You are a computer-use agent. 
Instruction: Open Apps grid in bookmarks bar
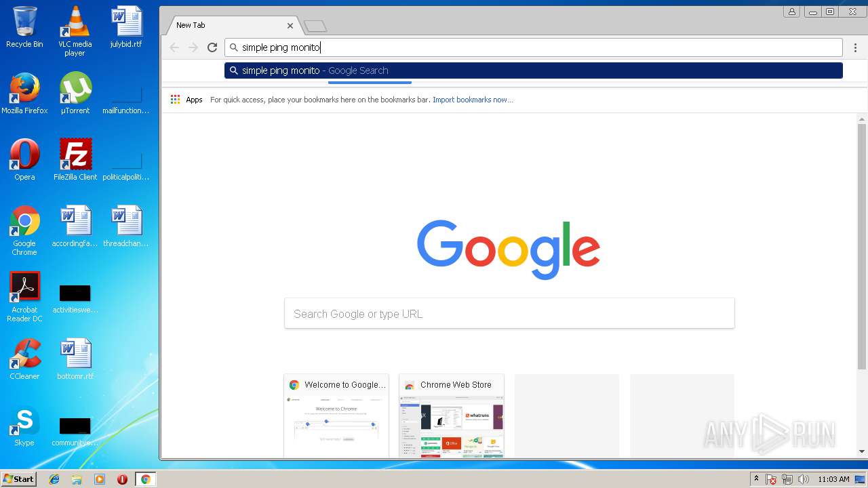click(x=186, y=100)
